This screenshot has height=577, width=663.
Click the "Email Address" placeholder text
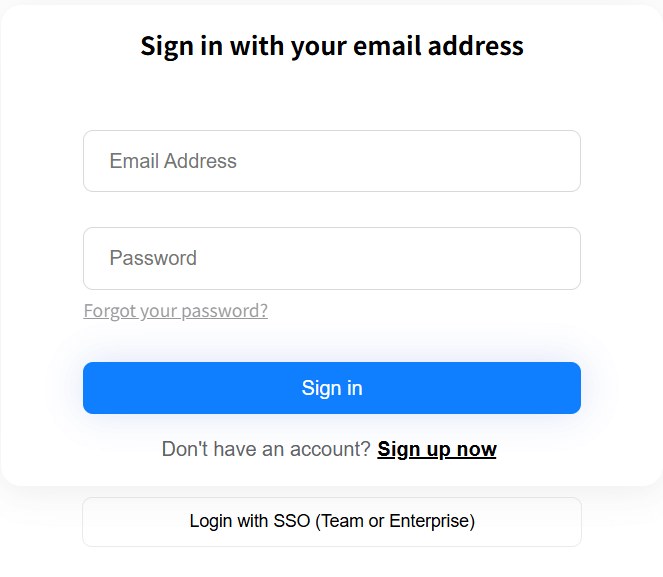[x=173, y=161]
